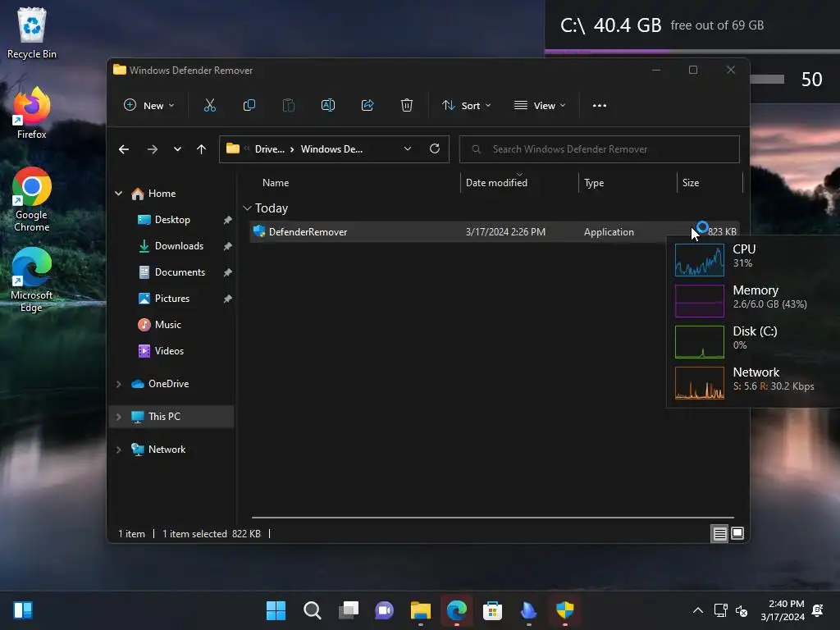This screenshot has height=630, width=840.
Task: Click the Paste clipboard icon
Action: (288, 106)
